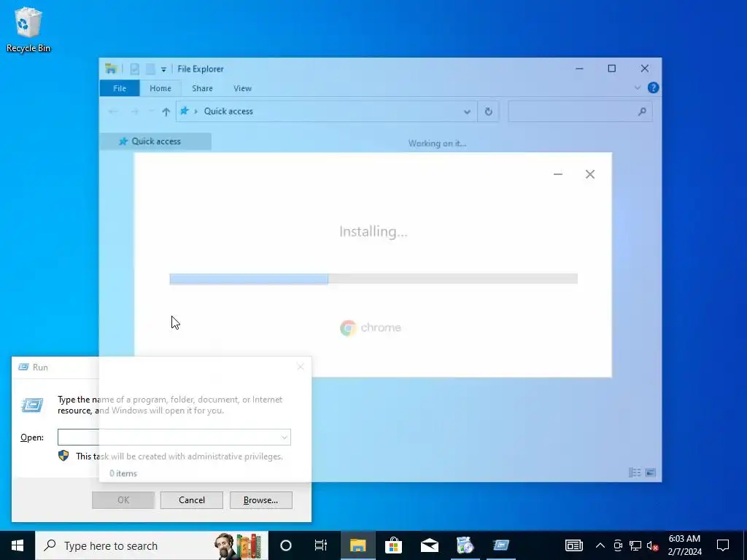This screenshot has height=560, width=747.
Task: Open the File tab in File Explorer
Action: (x=120, y=88)
